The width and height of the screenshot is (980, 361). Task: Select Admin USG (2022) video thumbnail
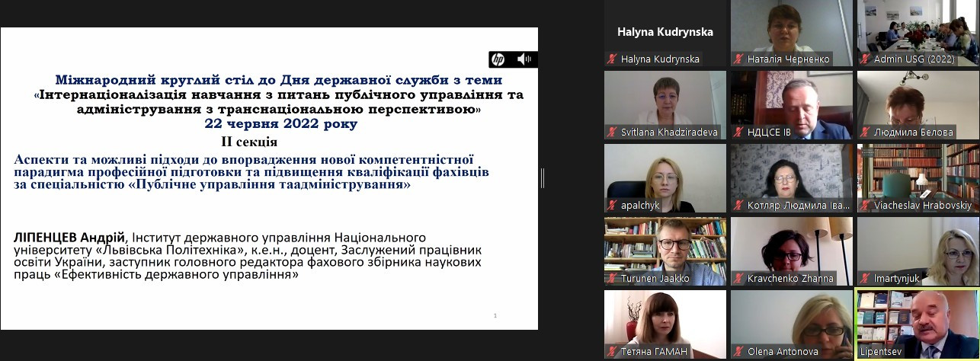click(918, 33)
